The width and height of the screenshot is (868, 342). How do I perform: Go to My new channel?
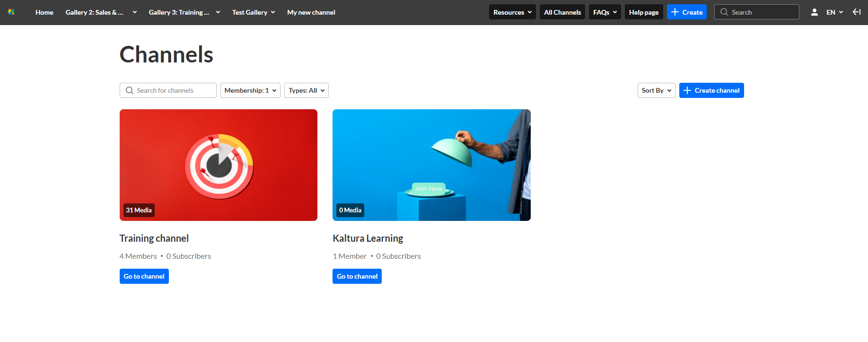[311, 12]
